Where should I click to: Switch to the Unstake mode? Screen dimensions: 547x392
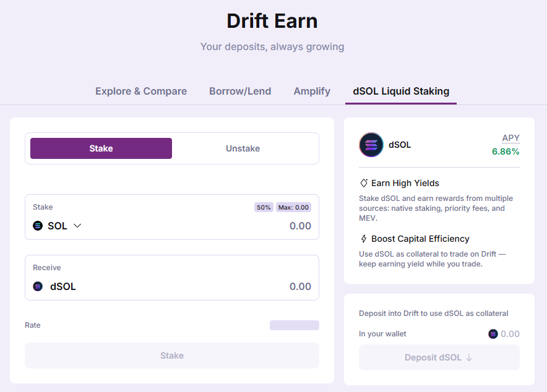(243, 148)
